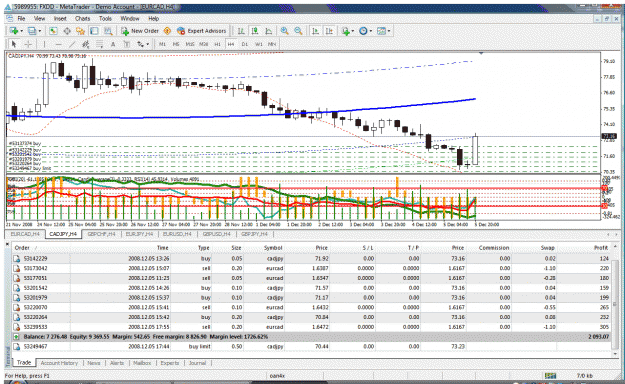Toggle the Market Watch window icon
The image size is (625, 384).
point(53,31)
